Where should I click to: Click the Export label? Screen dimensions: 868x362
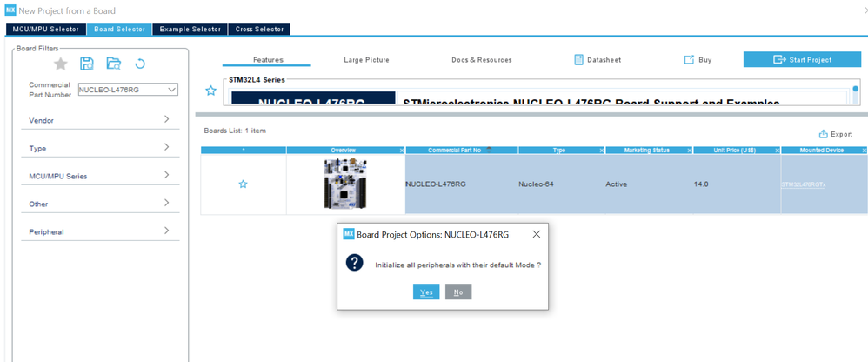841,134
